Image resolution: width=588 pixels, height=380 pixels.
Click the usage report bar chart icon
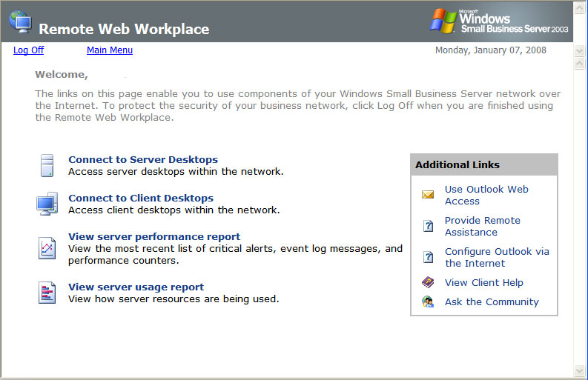pos(47,293)
